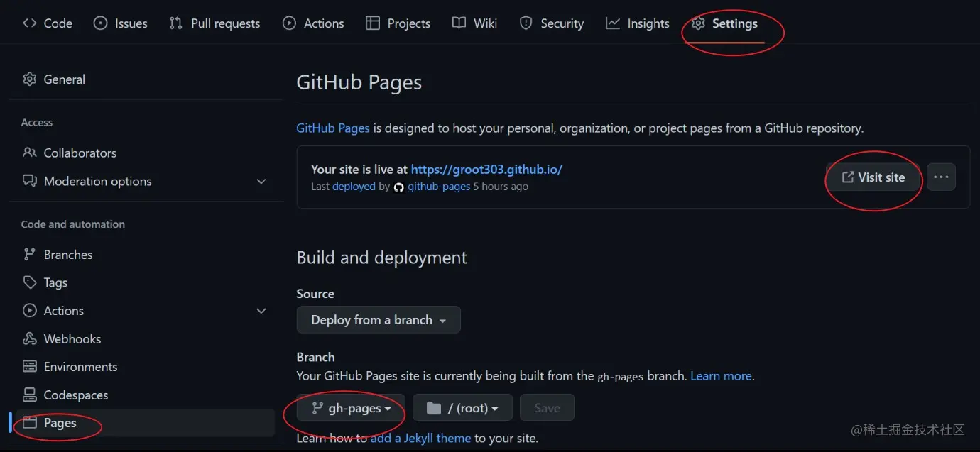Click the Tags label icon
Screen dimensions: 980x452
click(x=29, y=282)
